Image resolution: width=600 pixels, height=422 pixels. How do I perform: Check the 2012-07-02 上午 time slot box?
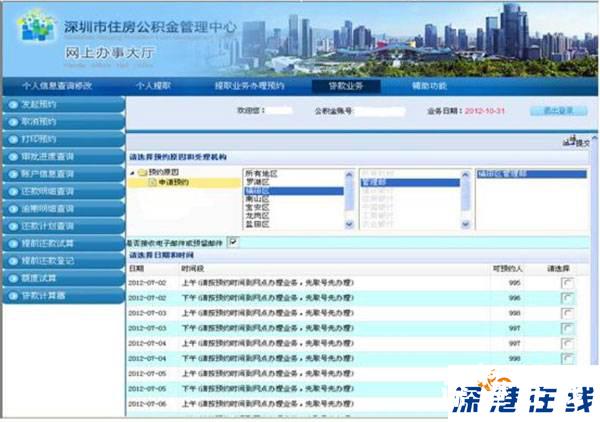[568, 284]
